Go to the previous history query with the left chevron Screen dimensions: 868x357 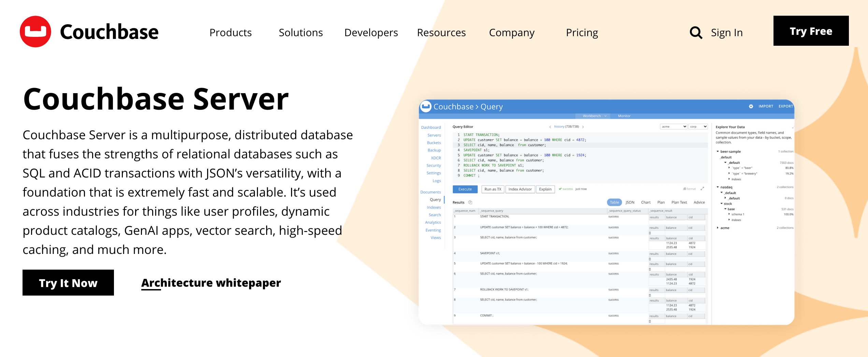[550, 127]
